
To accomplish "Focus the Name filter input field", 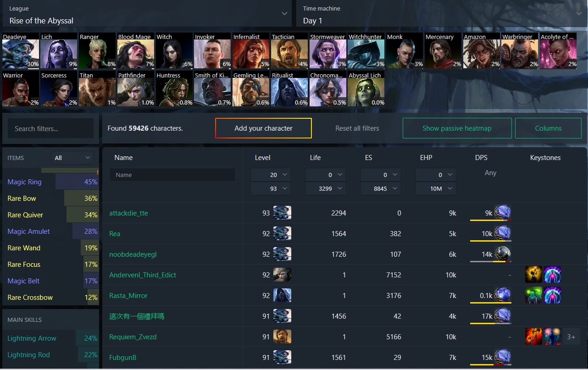I will coord(172,175).
